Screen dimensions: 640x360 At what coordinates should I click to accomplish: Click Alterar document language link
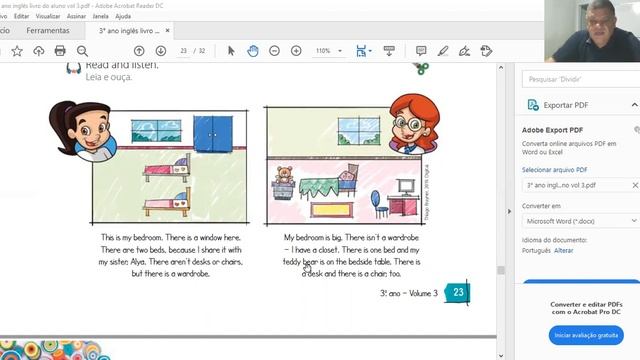563,251
